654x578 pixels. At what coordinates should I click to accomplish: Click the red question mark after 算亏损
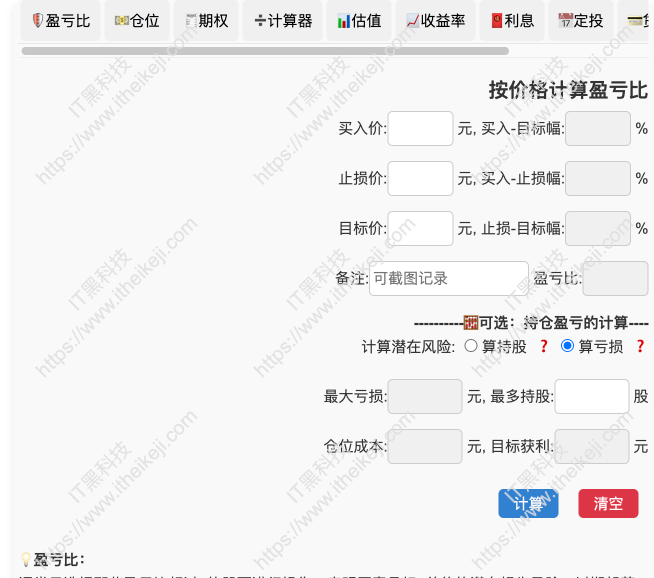click(x=640, y=346)
